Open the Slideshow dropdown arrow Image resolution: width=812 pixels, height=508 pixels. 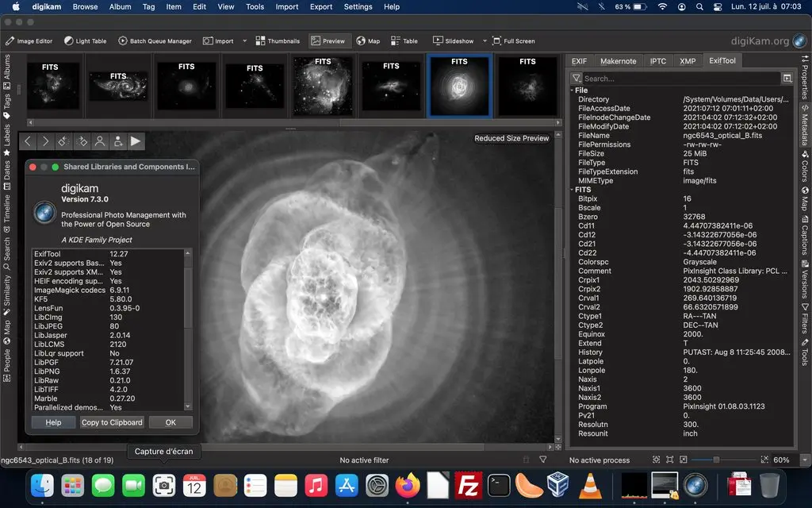coord(485,41)
